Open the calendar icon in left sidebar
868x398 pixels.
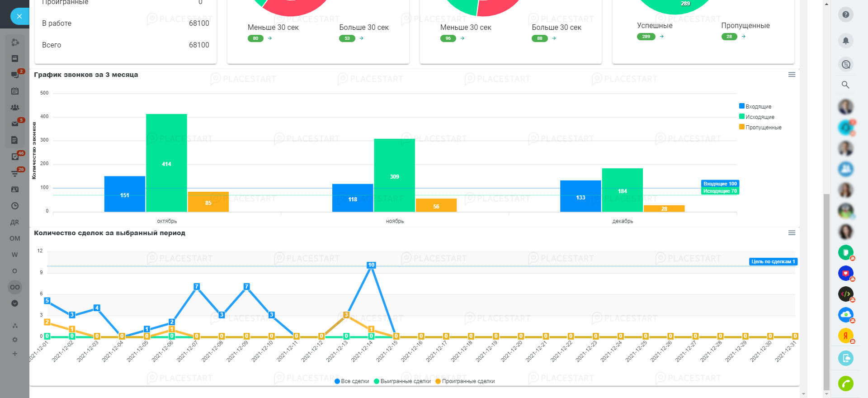[x=15, y=91]
